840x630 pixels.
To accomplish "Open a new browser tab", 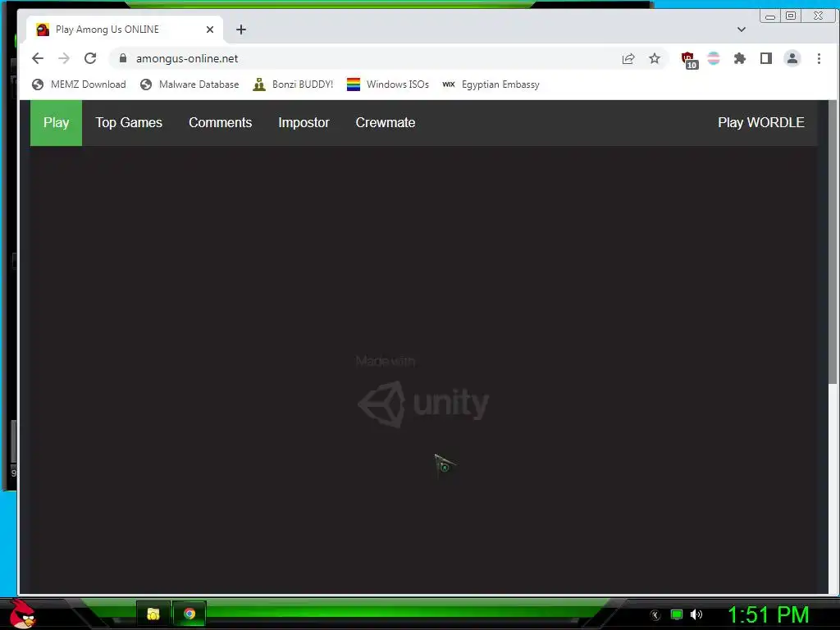I will [x=241, y=30].
